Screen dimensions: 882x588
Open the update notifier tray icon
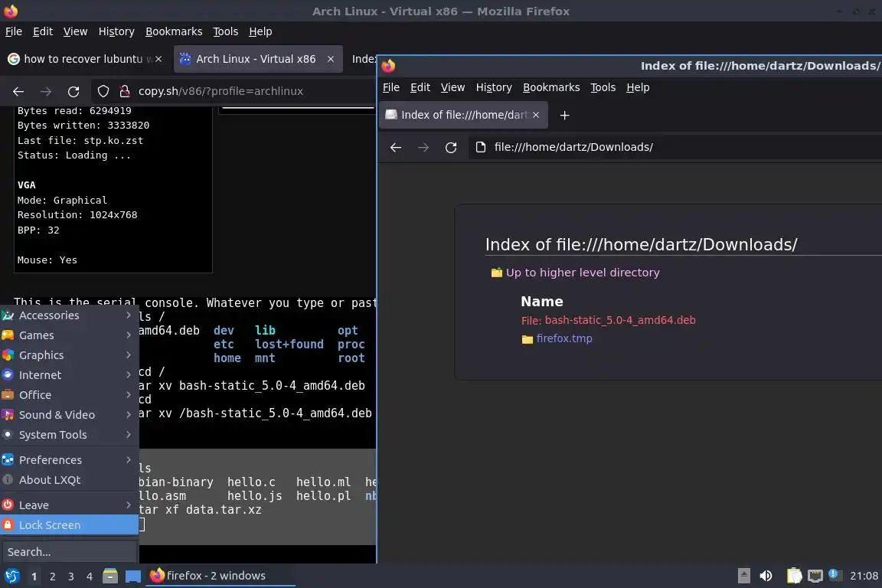point(835,575)
